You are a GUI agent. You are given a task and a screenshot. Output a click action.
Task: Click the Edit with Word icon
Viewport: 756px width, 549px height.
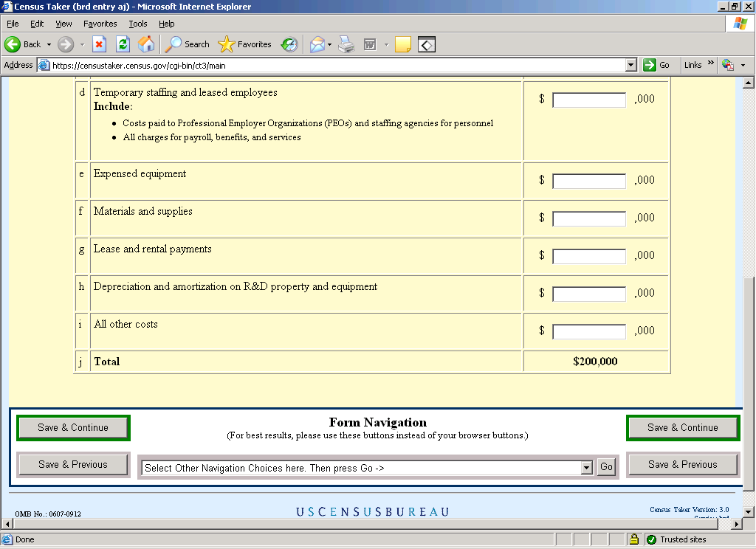(370, 44)
